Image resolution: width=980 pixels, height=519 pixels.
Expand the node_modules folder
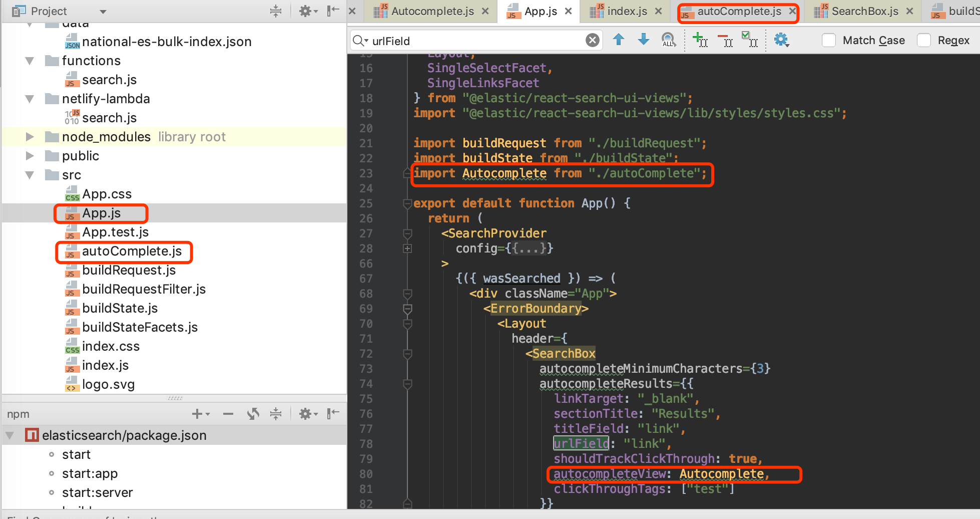pyautogui.click(x=29, y=136)
